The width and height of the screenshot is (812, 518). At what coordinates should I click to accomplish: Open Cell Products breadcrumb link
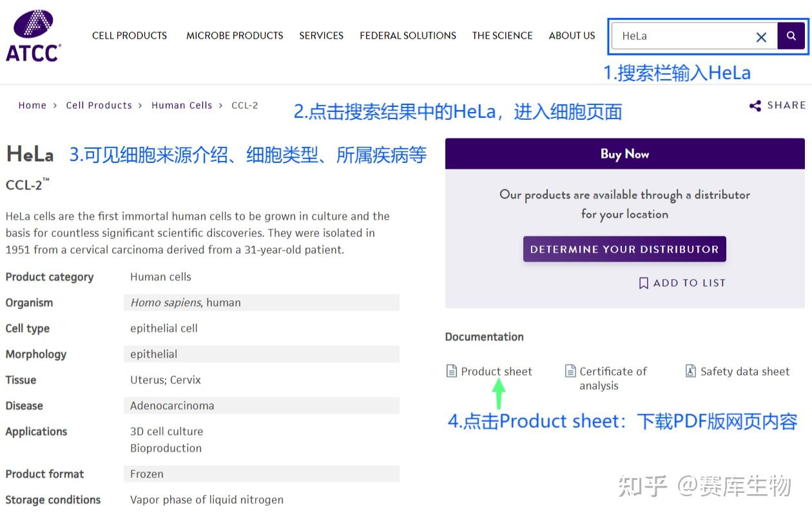[x=99, y=105]
